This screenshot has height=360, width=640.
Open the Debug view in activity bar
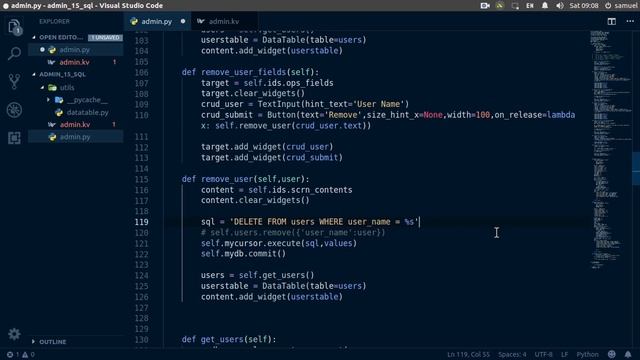(x=14, y=110)
